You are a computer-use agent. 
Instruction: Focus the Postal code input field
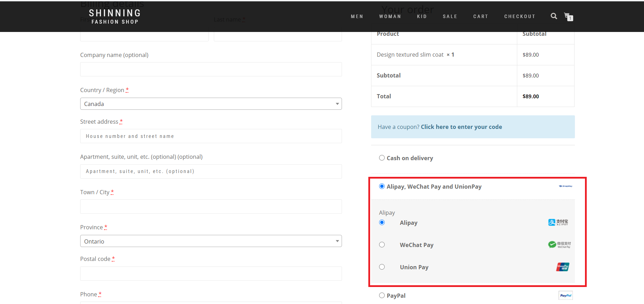coord(211,273)
